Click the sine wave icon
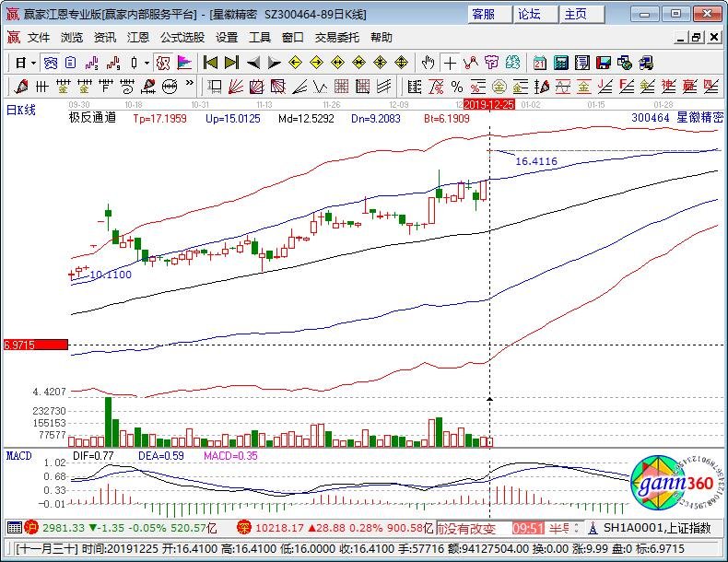This screenshot has height=562, width=728. click(x=563, y=87)
